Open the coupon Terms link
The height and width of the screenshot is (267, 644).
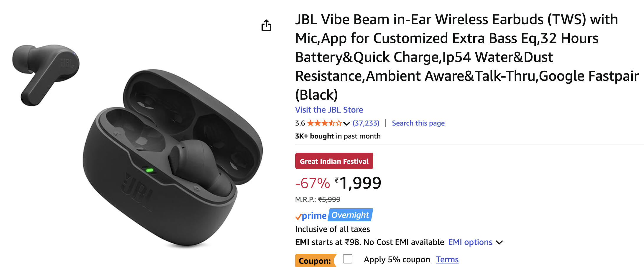pos(447,260)
